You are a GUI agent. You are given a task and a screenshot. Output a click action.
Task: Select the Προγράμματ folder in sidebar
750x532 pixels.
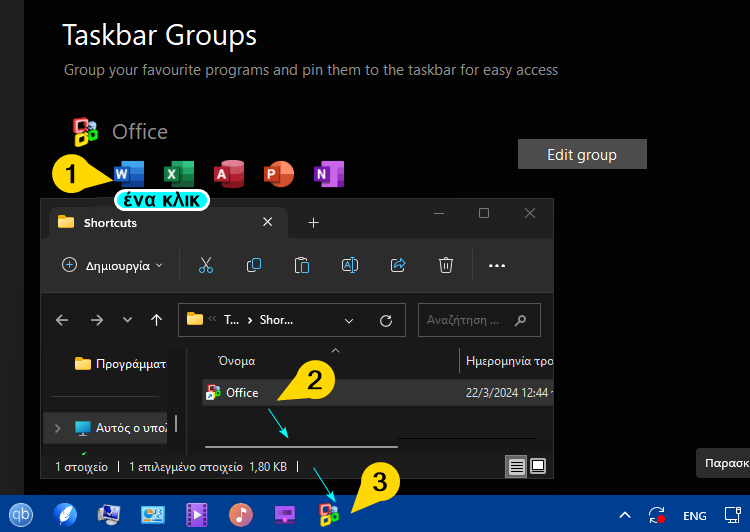pos(120,364)
